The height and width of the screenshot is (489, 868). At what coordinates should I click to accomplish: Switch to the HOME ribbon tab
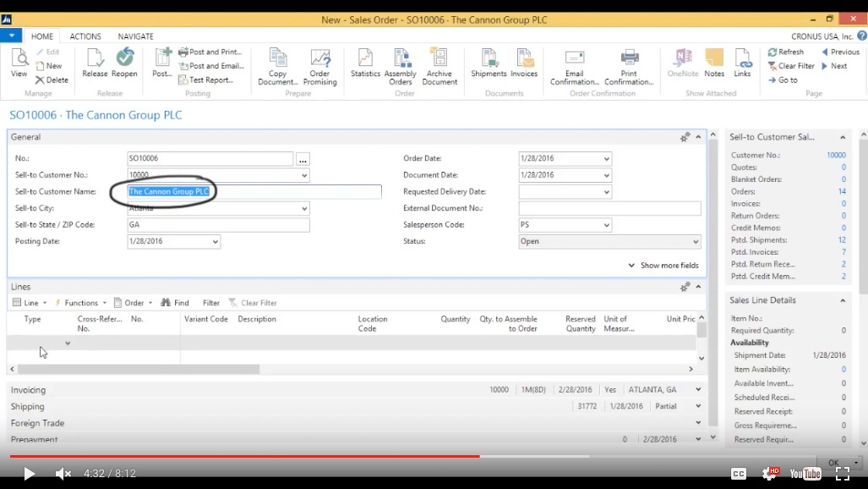click(x=42, y=36)
